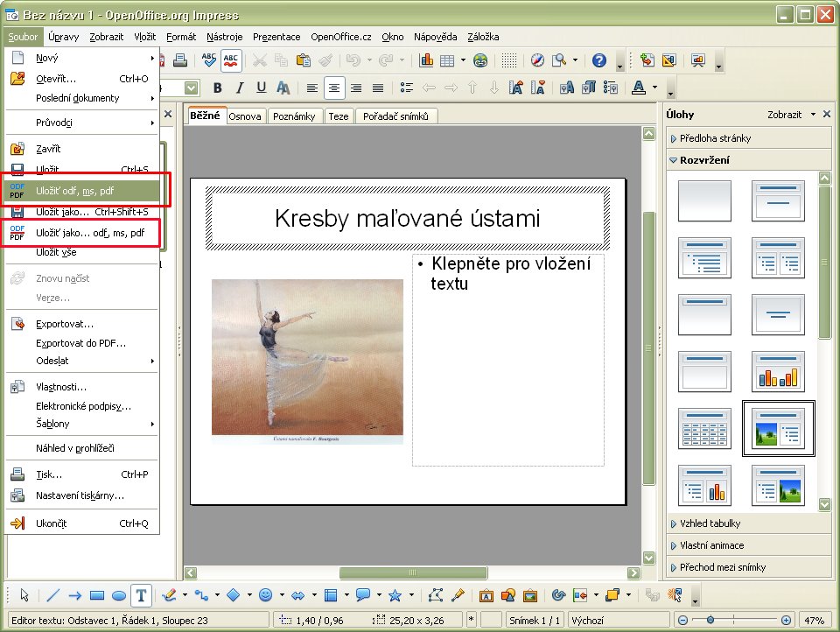Open basic shapes dropdown arrow
Screen dimensions: 840x632
coord(249,595)
